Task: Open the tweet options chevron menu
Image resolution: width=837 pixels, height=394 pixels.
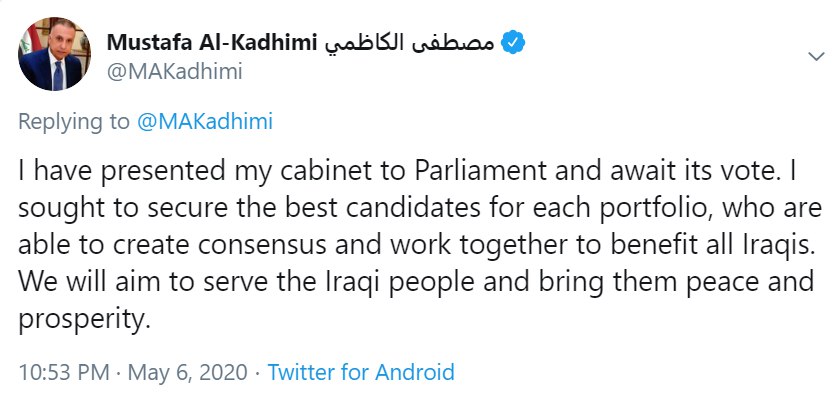Action: (816, 57)
